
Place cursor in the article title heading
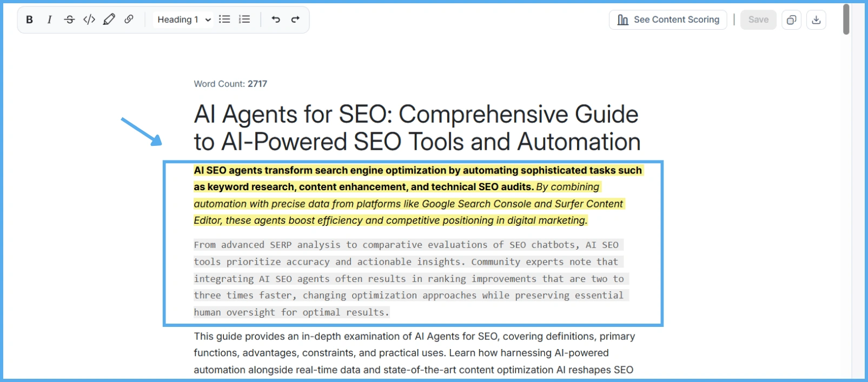tap(416, 128)
